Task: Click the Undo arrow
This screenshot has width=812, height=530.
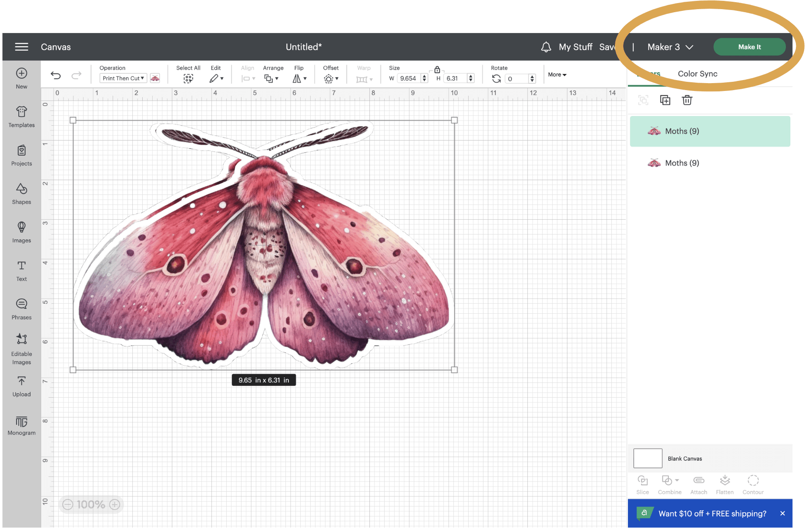Action: coord(56,75)
